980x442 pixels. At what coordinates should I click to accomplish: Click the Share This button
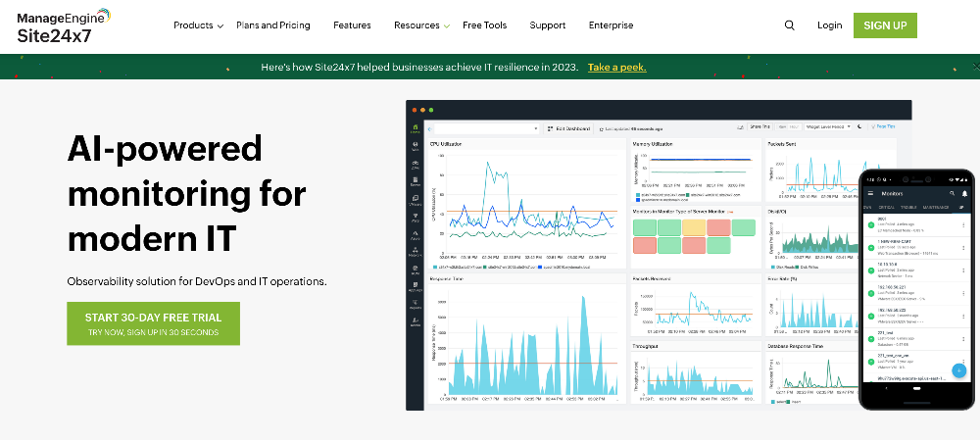pos(760,126)
